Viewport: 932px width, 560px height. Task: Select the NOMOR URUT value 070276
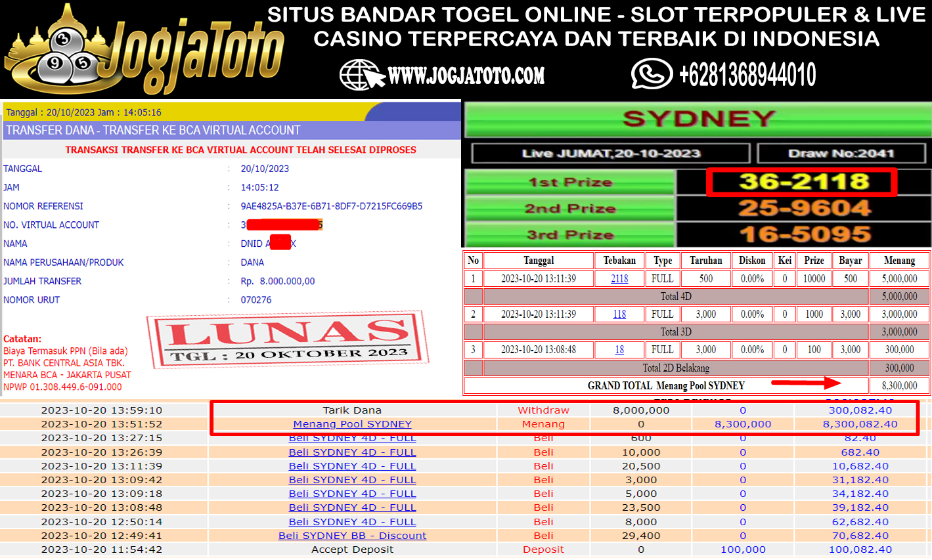256,300
